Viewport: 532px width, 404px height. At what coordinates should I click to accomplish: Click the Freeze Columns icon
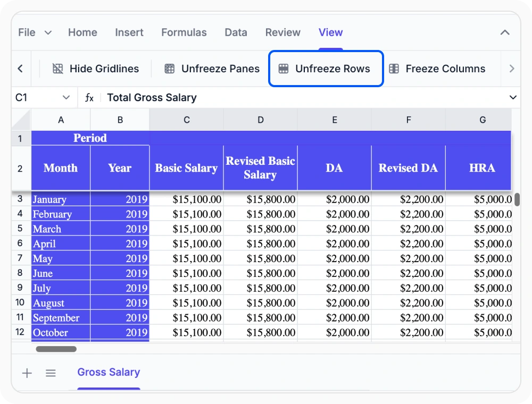pyautogui.click(x=394, y=69)
